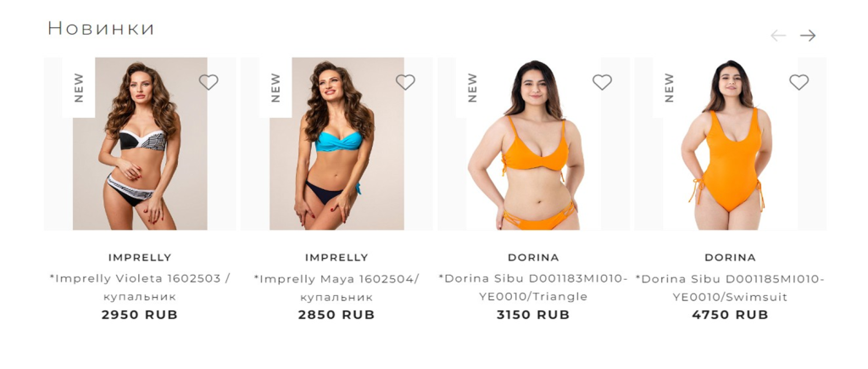Screen dimensions: 868x369
Task: Select the DORINA brand above the Triangle bikini
Action: (534, 258)
